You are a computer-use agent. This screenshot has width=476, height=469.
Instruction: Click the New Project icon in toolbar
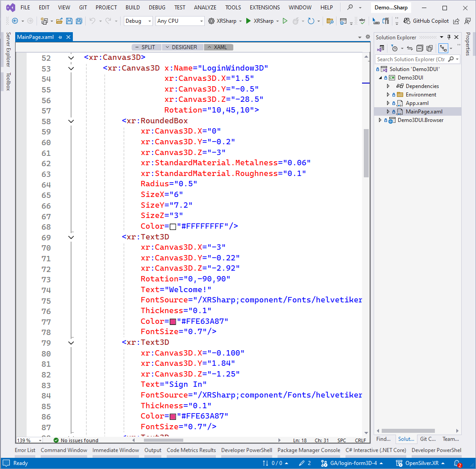coord(44,21)
